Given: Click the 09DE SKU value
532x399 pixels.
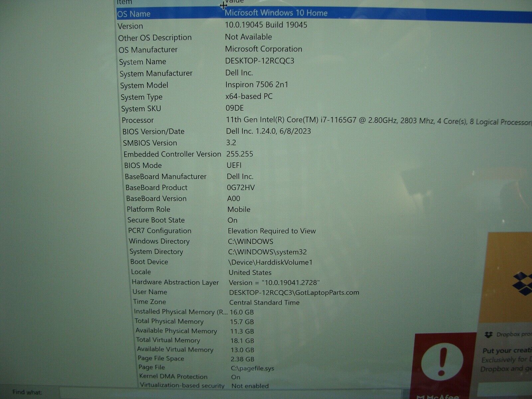Looking at the screenshot, I should tap(235, 108).
